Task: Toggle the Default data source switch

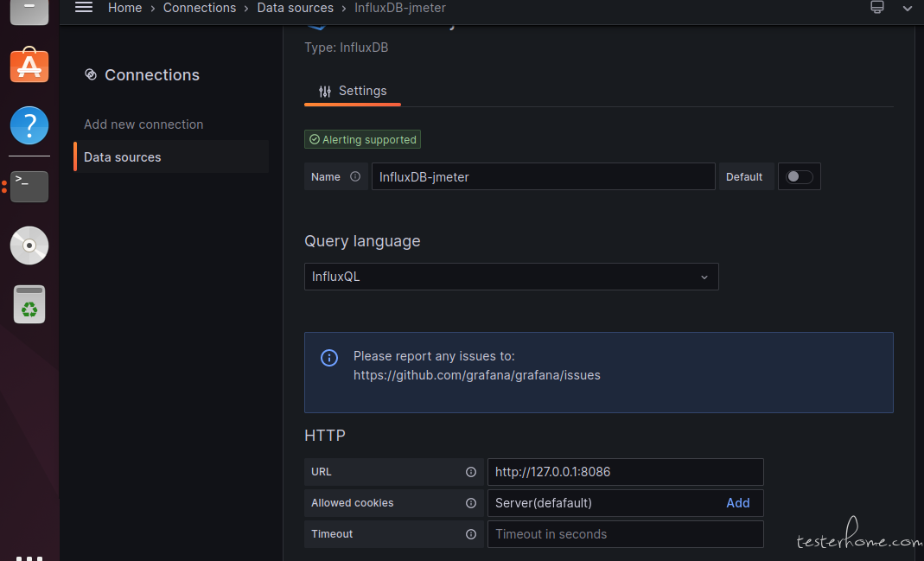Action: [800, 177]
